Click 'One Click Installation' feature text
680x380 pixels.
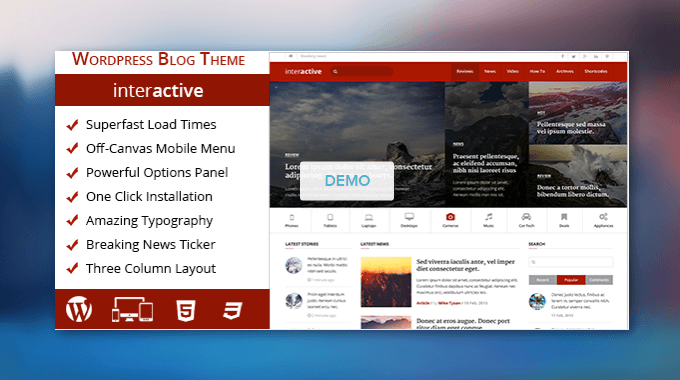pyautogui.click(x=149, y=197)
